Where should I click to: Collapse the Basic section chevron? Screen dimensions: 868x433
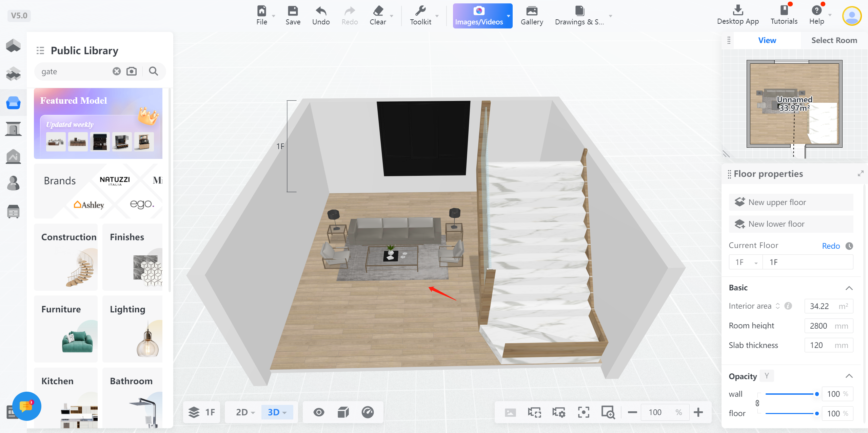pos(849,288)
